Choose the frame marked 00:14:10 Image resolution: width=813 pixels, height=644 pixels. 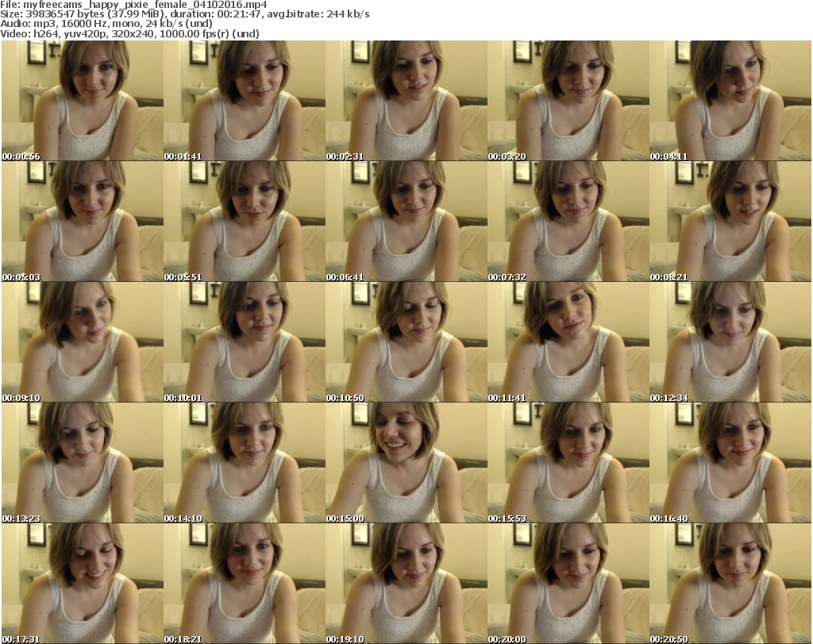pos(245,463)
